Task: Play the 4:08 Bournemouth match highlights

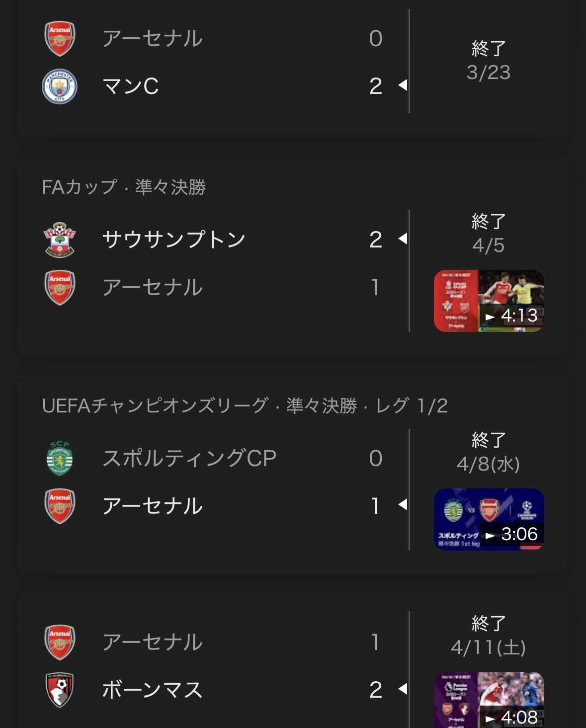Action: [x=489, y=700]
